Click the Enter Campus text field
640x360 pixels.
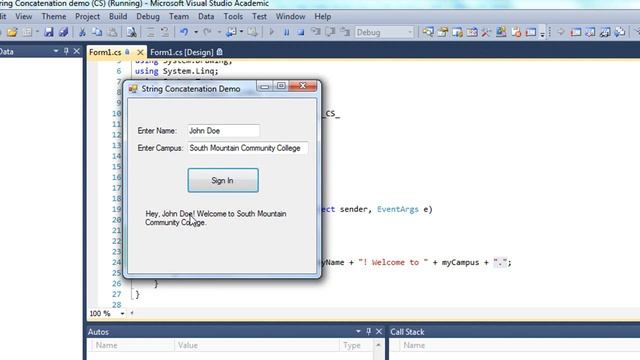coord(247,148)
